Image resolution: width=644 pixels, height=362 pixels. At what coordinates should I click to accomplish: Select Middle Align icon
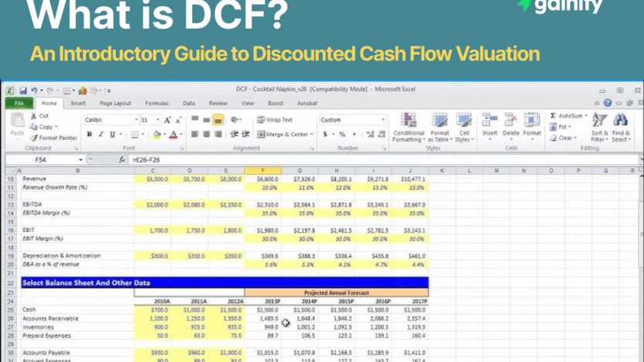tap(206, 119)
